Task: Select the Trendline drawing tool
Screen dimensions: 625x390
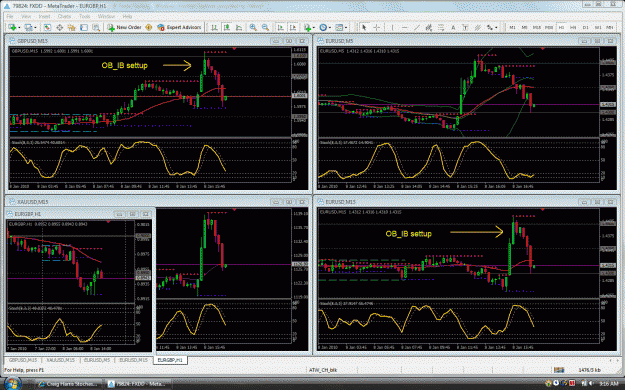Action: click(417, 28)
